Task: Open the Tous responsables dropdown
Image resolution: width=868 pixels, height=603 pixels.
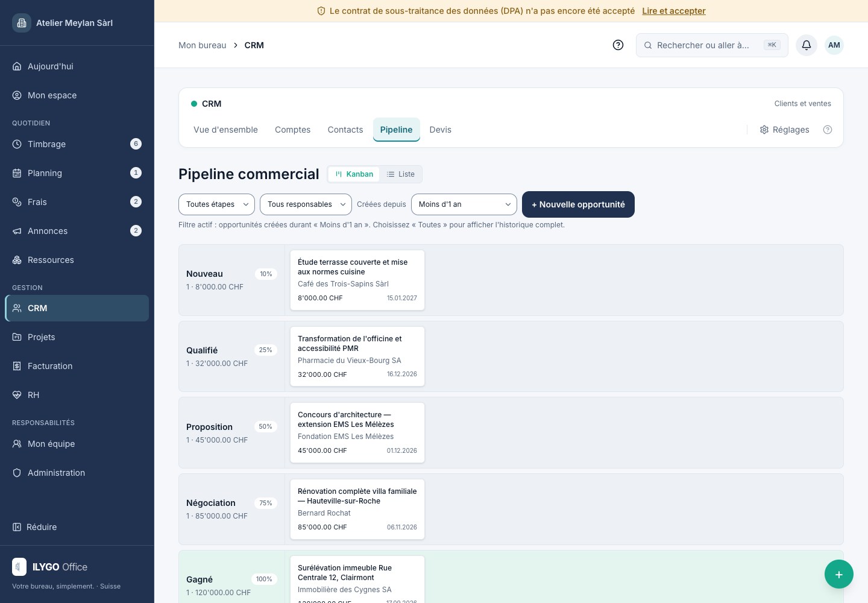Action: click(306, 204)
